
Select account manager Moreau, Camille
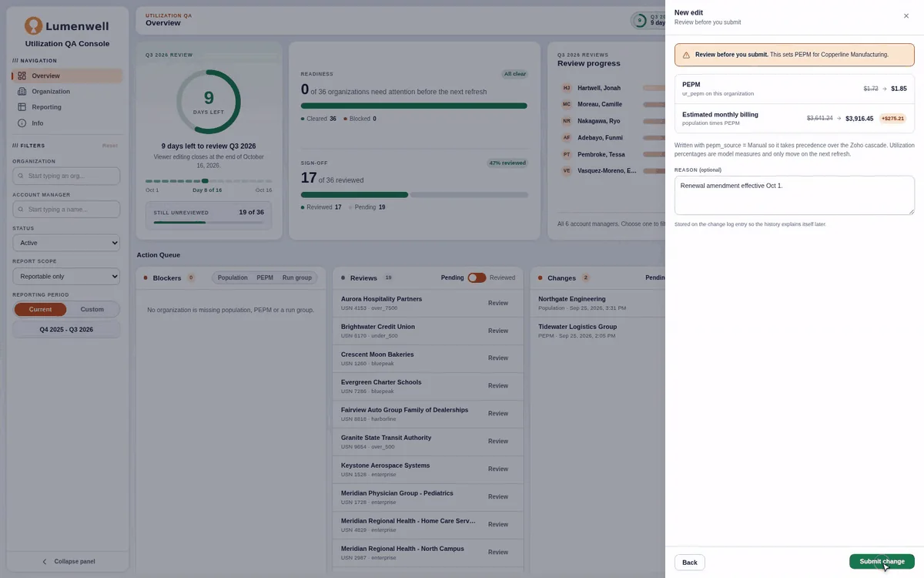tap(600, 104)
